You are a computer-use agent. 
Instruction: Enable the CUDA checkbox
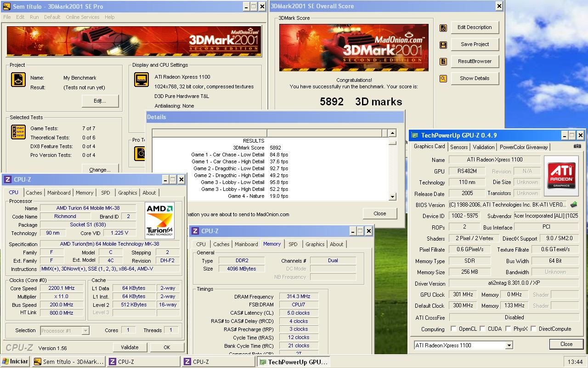pos(483,329)
